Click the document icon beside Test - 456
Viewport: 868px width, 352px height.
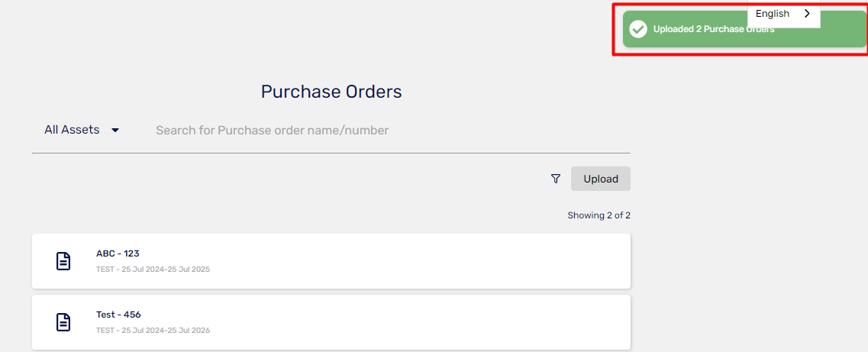click(x=63, y=322)
